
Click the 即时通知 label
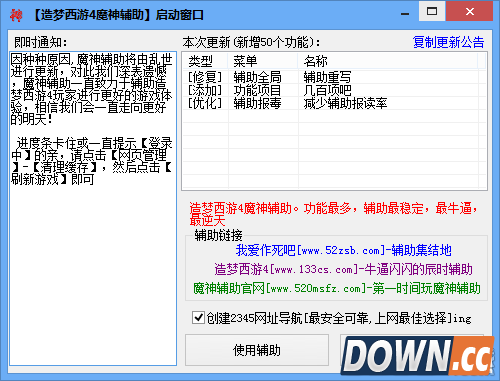tap(41, 42)
